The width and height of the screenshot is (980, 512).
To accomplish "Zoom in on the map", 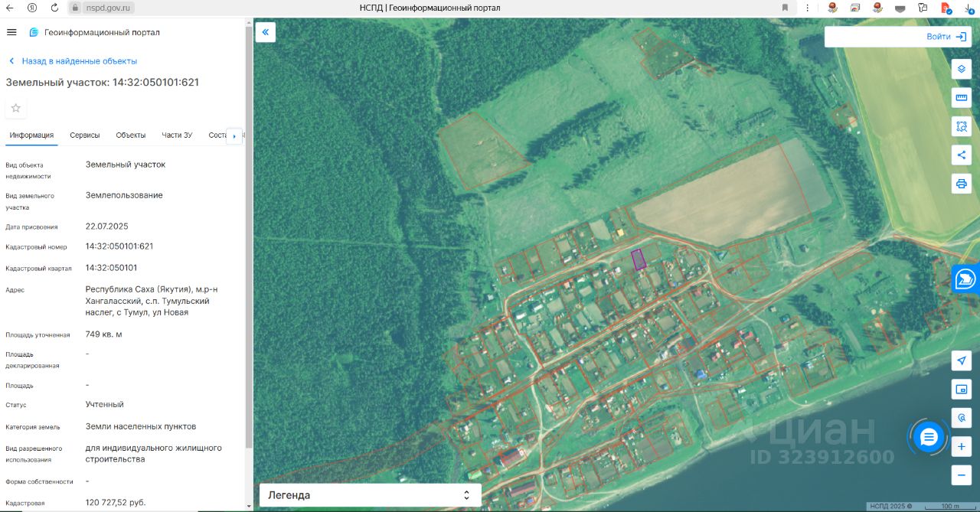I will pos(962,447).
